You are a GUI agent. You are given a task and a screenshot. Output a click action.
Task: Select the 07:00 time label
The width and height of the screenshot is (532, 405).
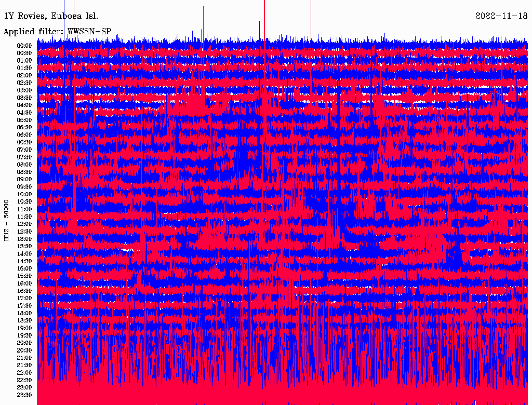[x=24, y=150]
